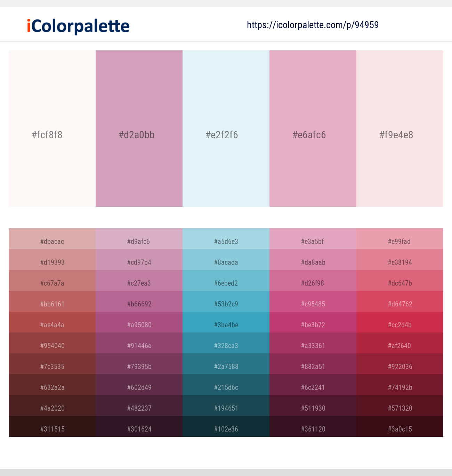Viewport: 452px width, 476px height.
Task: Select the #dbacac shade swatch
Action: (51, 241)
